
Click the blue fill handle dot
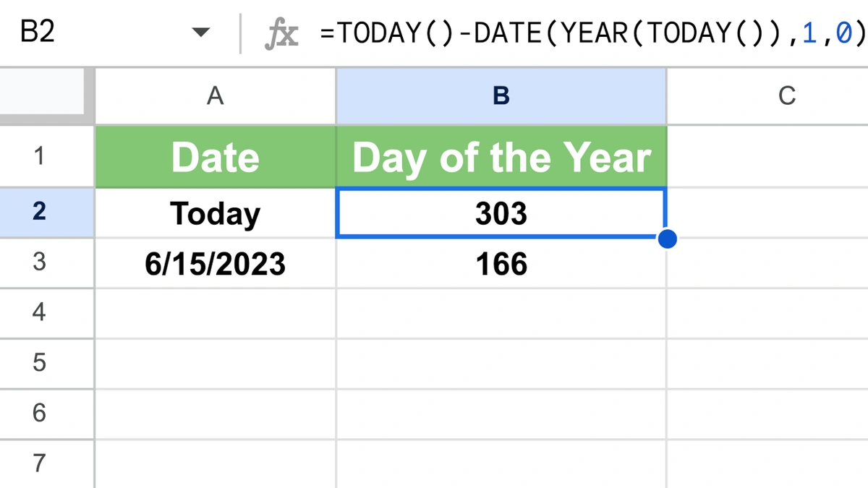coord(668,239)
